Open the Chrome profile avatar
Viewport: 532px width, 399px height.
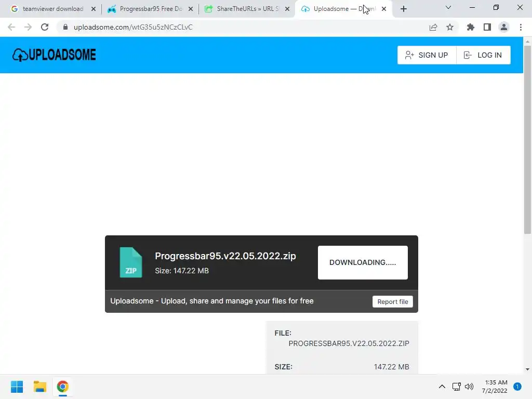point(504,27)
